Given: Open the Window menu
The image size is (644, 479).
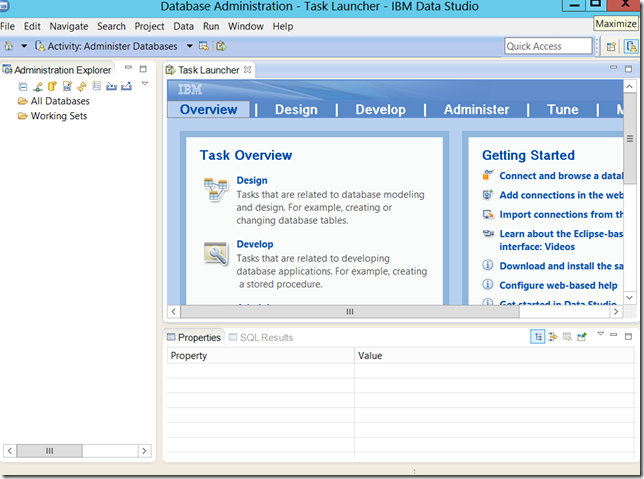Looking at the screenshot, I should [x=246, y=26].
